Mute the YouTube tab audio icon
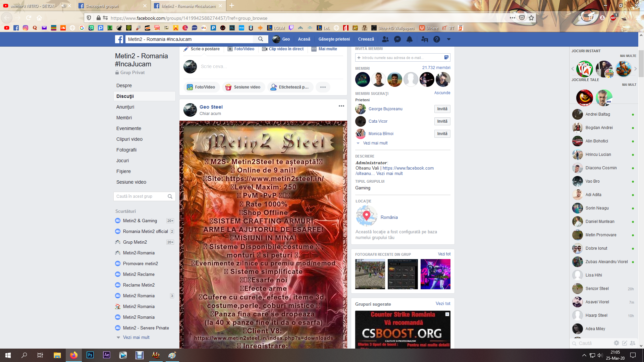The width and height of the screenshot is (644, 362). click(x=63, y=6)
